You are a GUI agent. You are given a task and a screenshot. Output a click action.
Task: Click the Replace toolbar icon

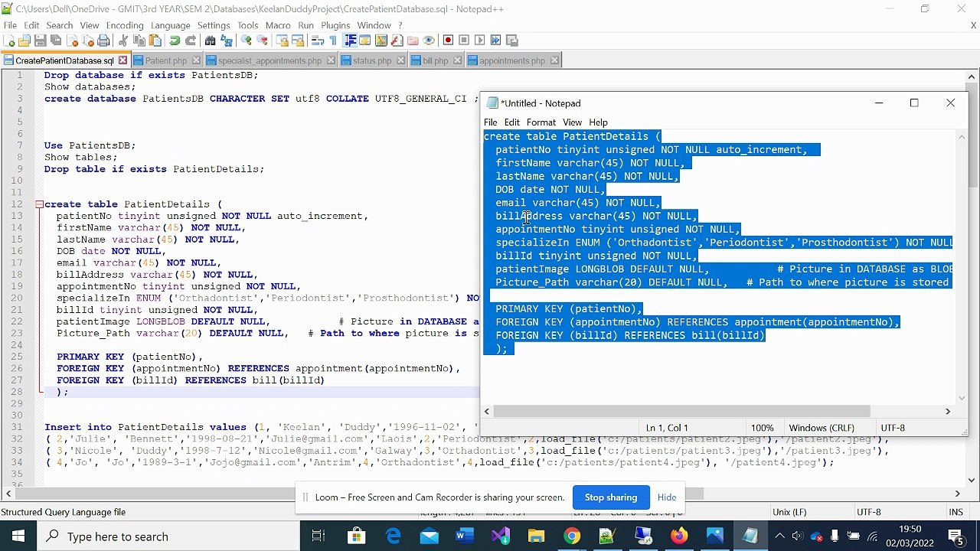tap(226, 41)
